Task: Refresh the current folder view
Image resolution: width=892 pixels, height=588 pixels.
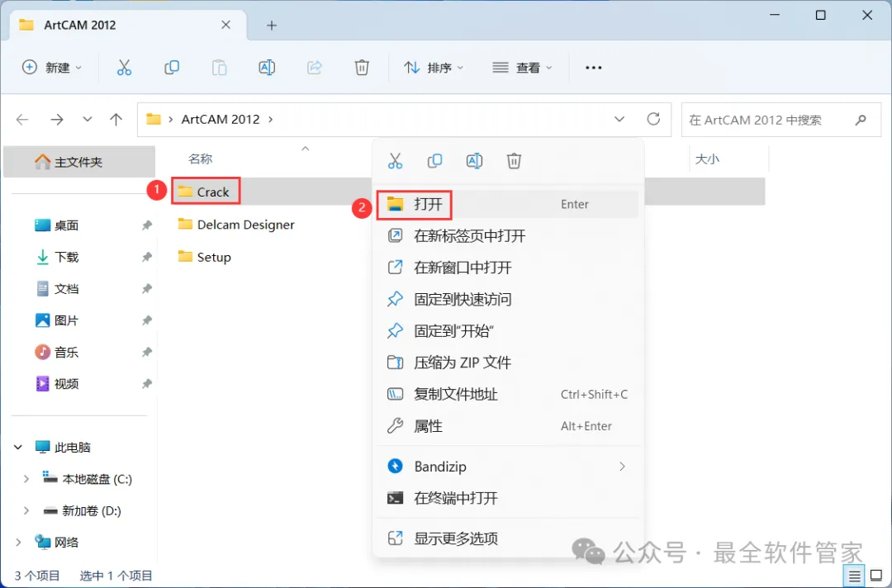Action: pos(653,119)
